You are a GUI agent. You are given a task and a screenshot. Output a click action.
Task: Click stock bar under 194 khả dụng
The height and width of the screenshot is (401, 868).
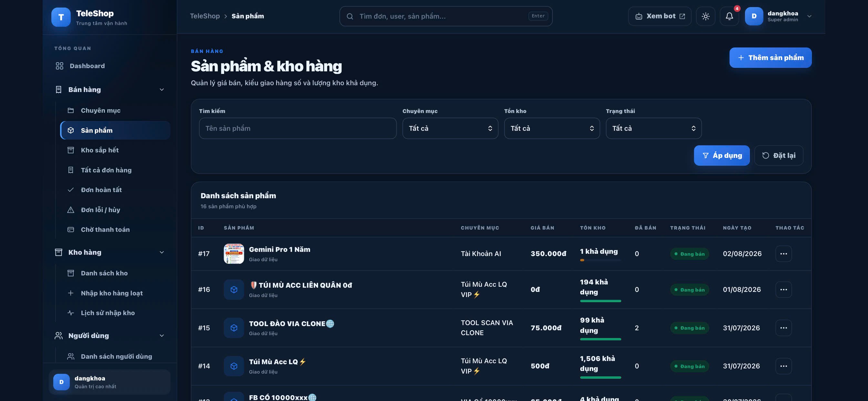[600, 301]
